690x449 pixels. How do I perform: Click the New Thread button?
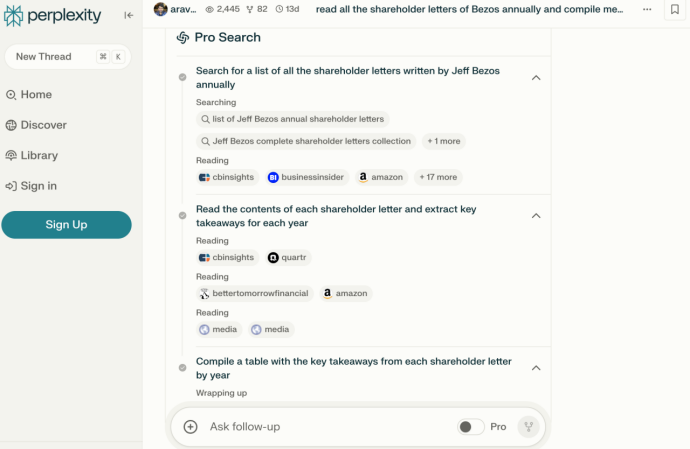(x=66, y=57)
